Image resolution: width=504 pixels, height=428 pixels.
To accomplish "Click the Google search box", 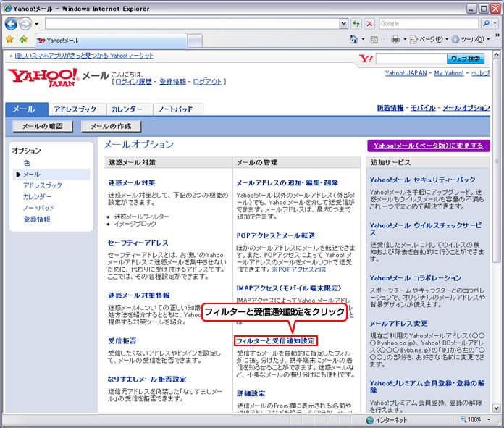I will [x=429, y=23].
